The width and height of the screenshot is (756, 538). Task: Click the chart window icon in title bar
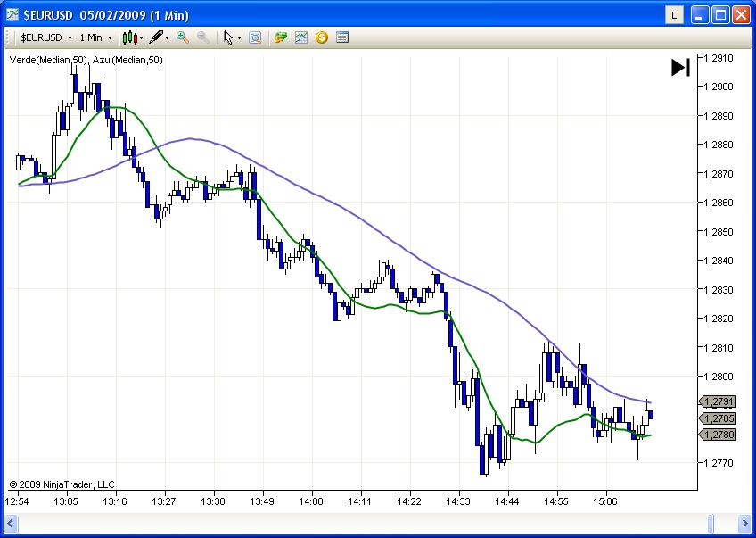(x=12, y=15)
